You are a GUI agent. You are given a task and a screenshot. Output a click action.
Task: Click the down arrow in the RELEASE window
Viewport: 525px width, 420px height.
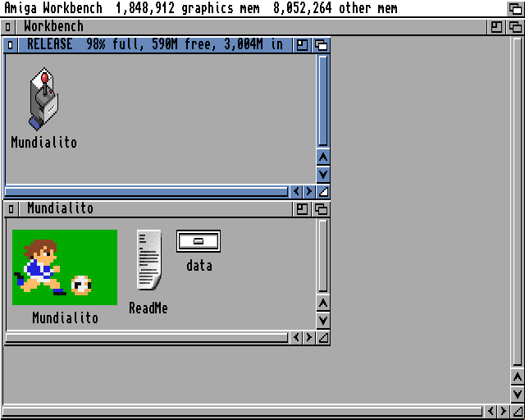point(323,175)
